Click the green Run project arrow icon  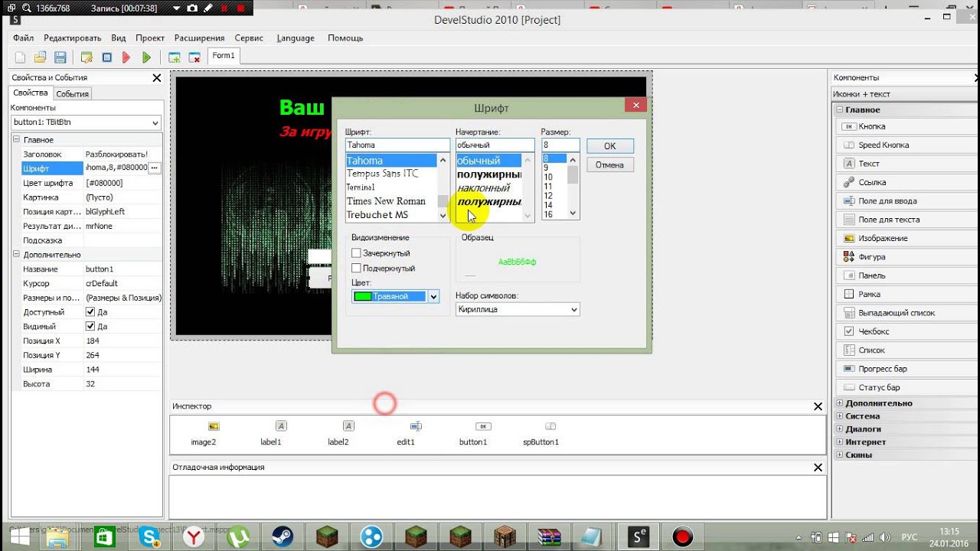146,57
